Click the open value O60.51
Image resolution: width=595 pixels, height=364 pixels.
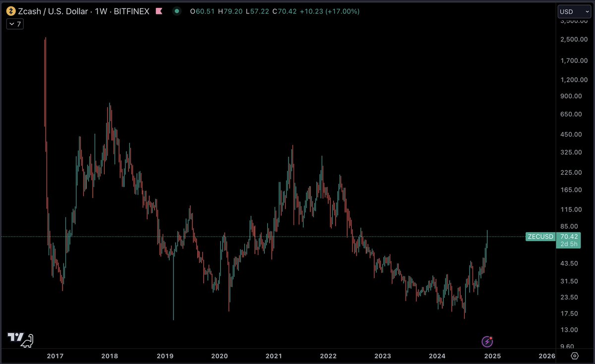(x=203, y=11)
